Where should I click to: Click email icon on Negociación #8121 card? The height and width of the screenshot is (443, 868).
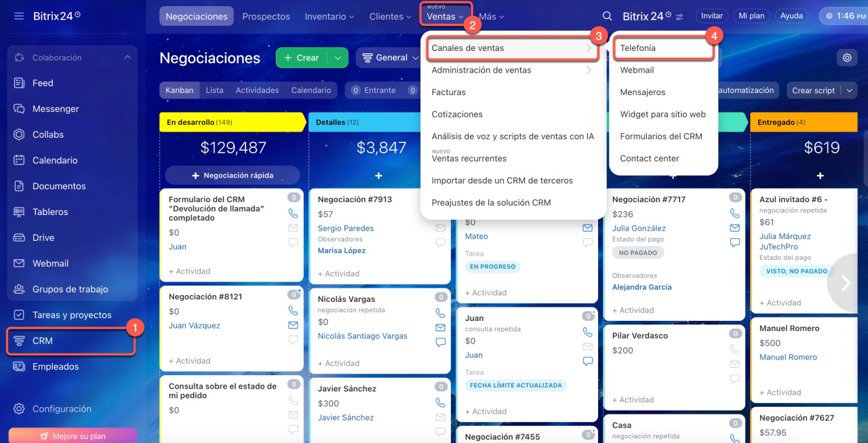click(x=293, y=326)
